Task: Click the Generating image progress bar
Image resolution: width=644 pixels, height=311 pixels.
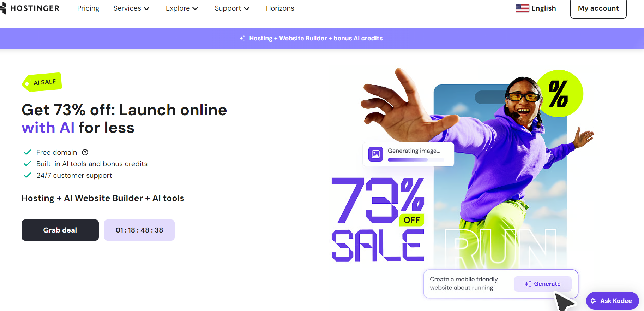Action: point(416,160)
